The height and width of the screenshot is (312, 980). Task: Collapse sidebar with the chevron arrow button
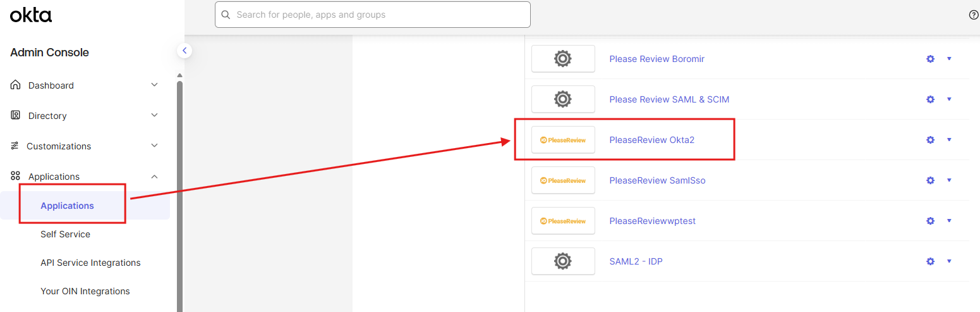click(x=185, y=50)
